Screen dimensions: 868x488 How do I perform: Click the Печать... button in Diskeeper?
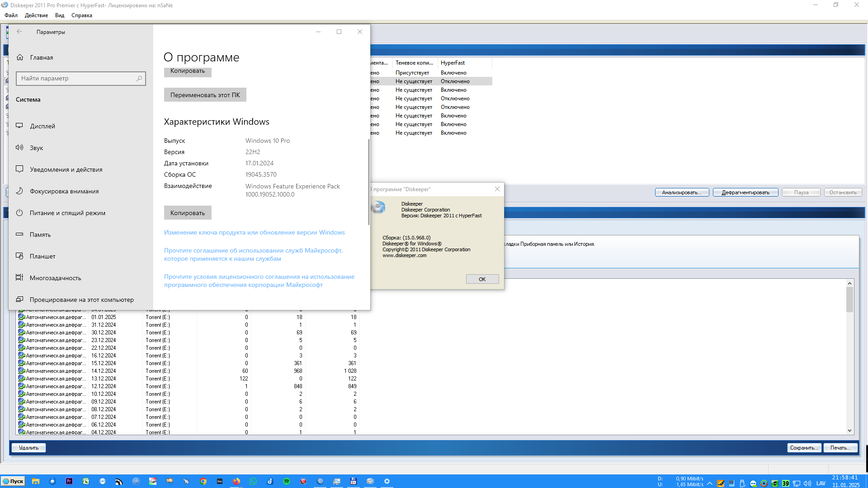(x=840, y=448)
